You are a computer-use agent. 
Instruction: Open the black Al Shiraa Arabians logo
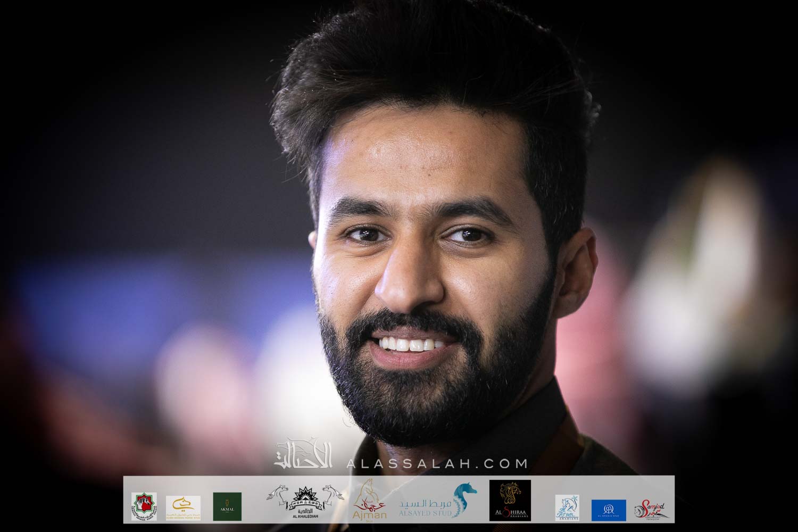click(x=510, y=501)
